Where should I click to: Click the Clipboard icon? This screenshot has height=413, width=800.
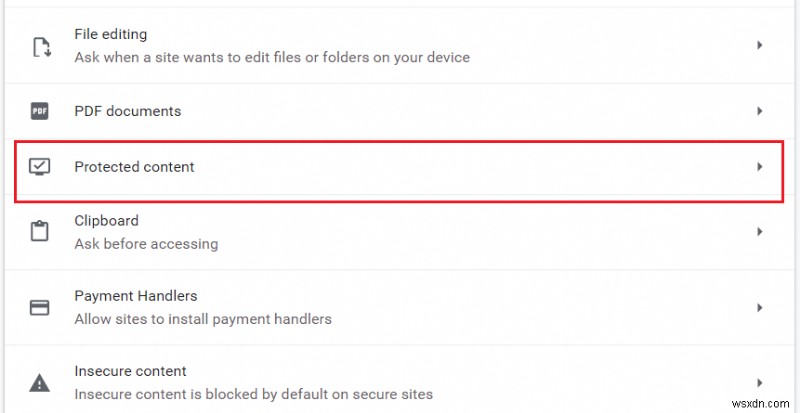(40, 231)
